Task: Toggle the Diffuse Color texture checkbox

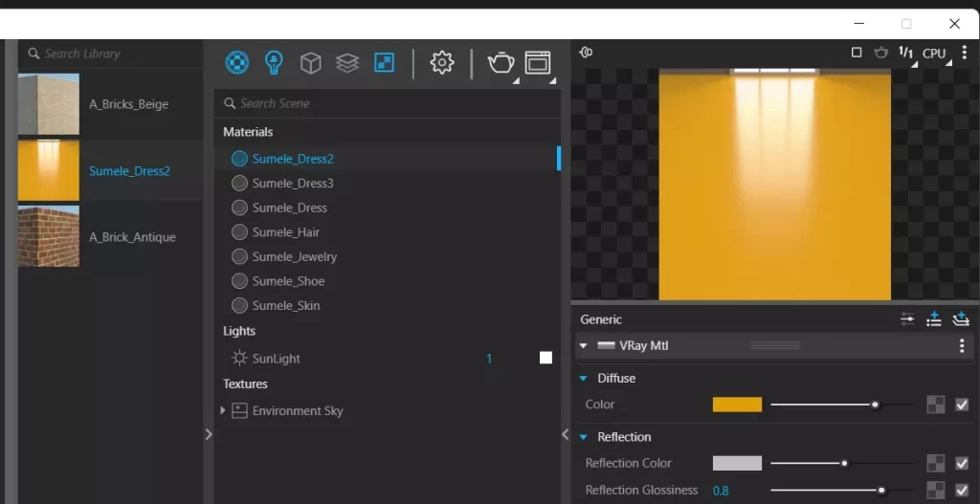Action: coord(962,405)
